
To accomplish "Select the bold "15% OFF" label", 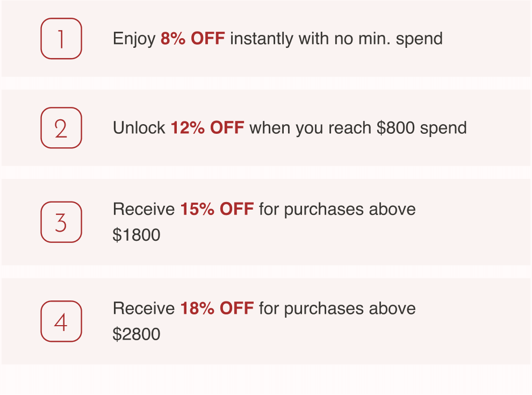I will pyautogui.click(x=217, y=209).
